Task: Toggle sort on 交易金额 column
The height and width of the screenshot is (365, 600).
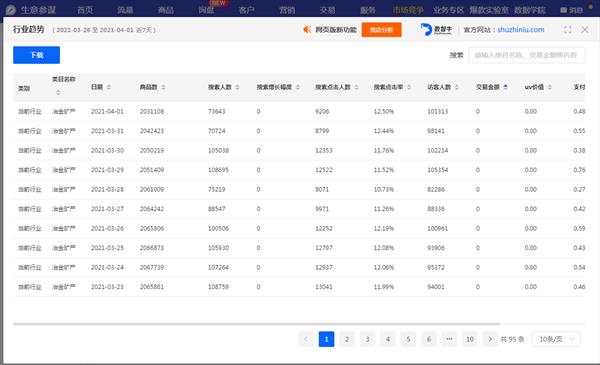Action: [505, 87]
